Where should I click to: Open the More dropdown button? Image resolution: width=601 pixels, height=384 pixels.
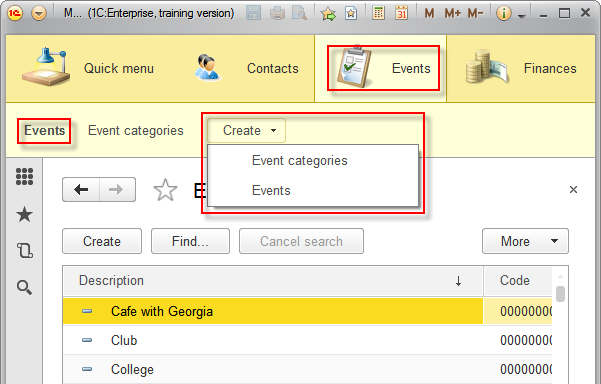tap(525, 241)
